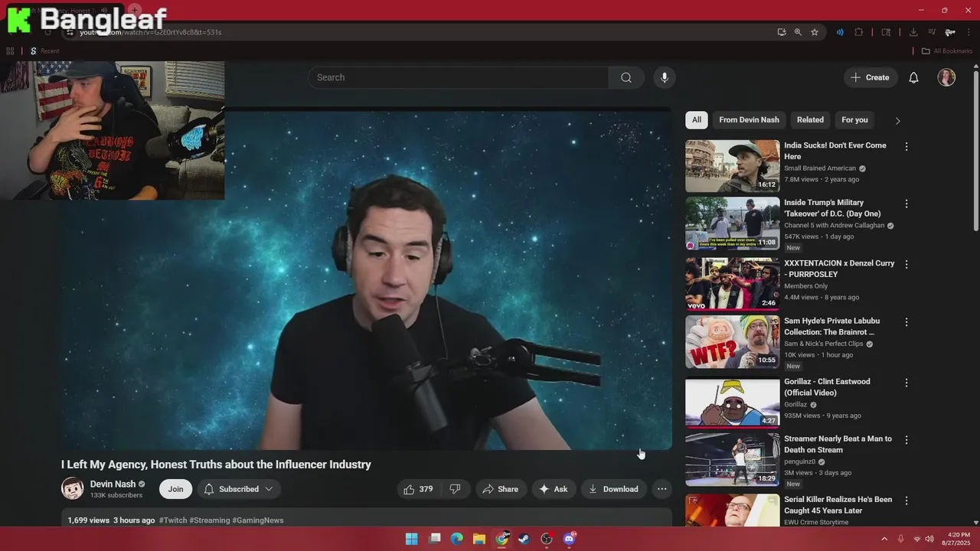Click Channel 5 with Andrew Callaghan name

coord(834,226)
